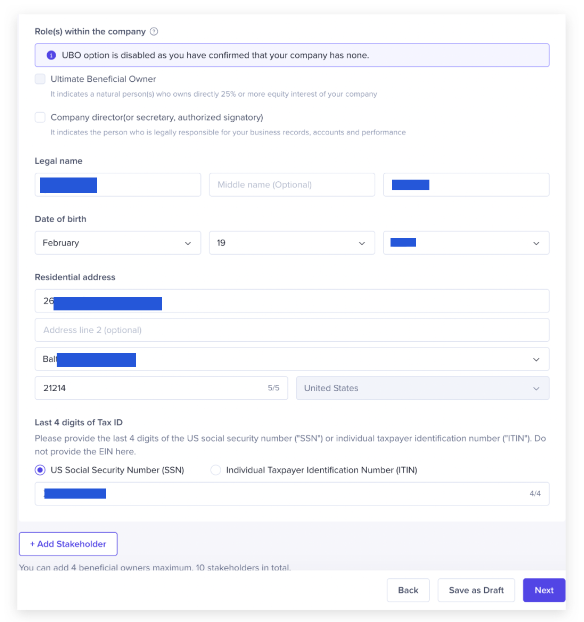Click the last 4 digits Tax ID field
This screenshot has width=584, height=622.
click(x=292, y=494)
